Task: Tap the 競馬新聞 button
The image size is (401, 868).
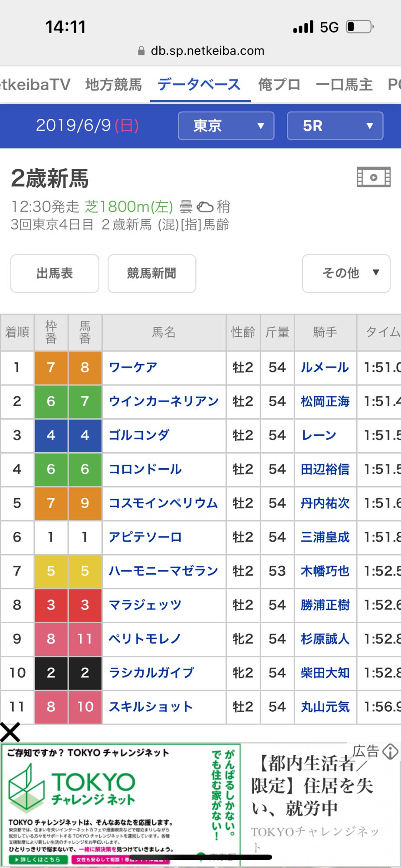Action: (151, 273)
